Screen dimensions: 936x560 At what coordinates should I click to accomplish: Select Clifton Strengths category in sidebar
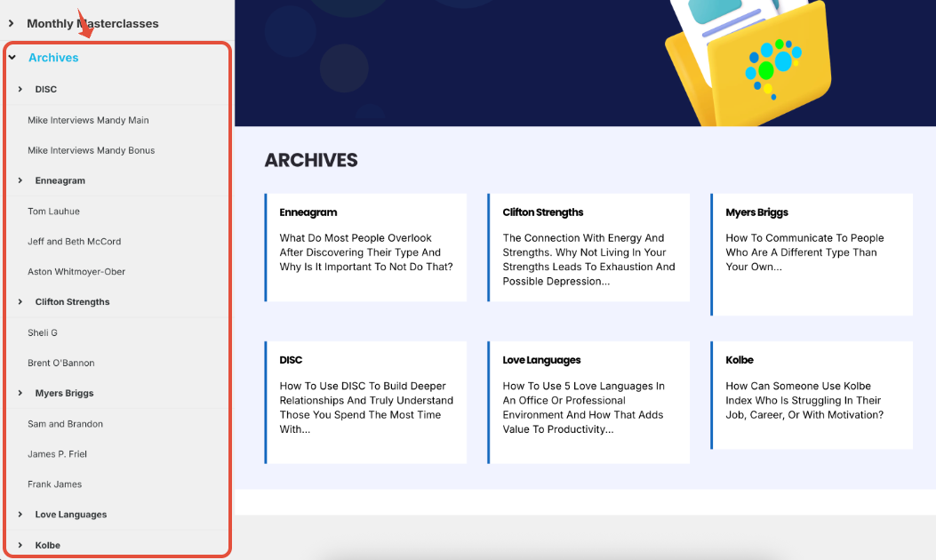pyautogui.click(x=72, y=301)
